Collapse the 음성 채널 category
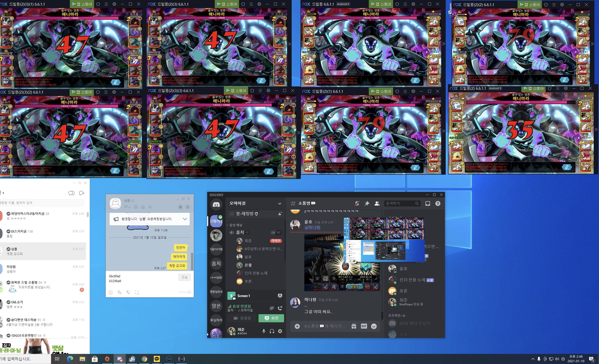This screenshot has height=364, width=599. click(235, 225)
